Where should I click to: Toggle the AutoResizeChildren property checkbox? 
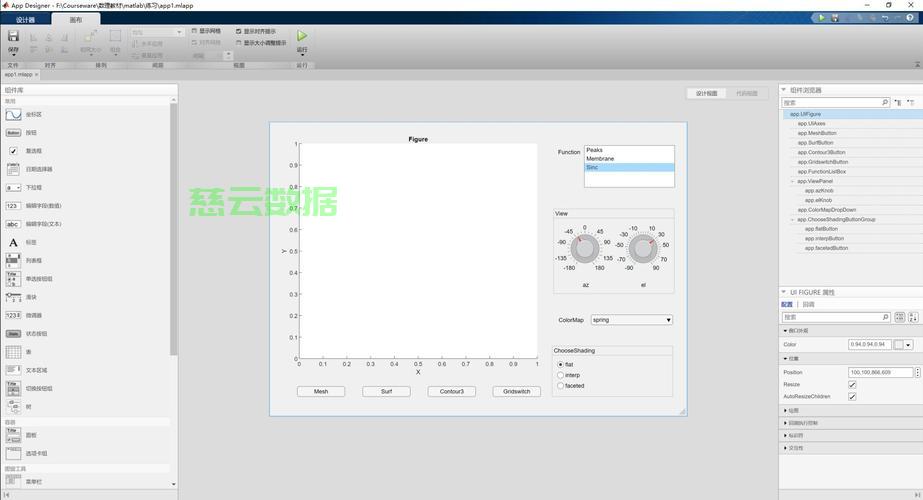point(852,396)
